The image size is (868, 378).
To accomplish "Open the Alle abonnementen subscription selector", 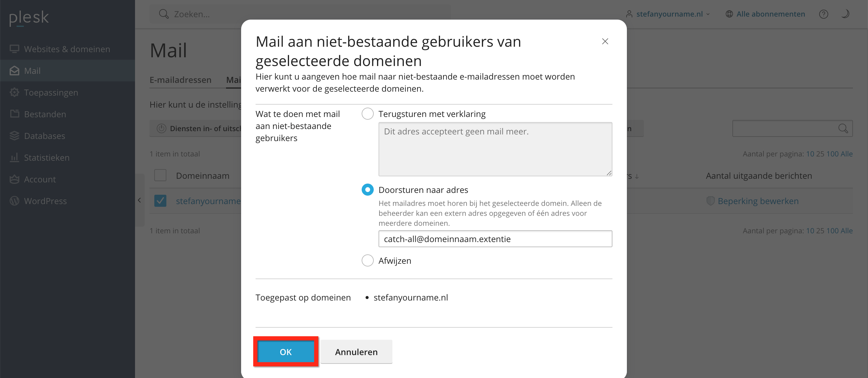I will pos(770,14).
